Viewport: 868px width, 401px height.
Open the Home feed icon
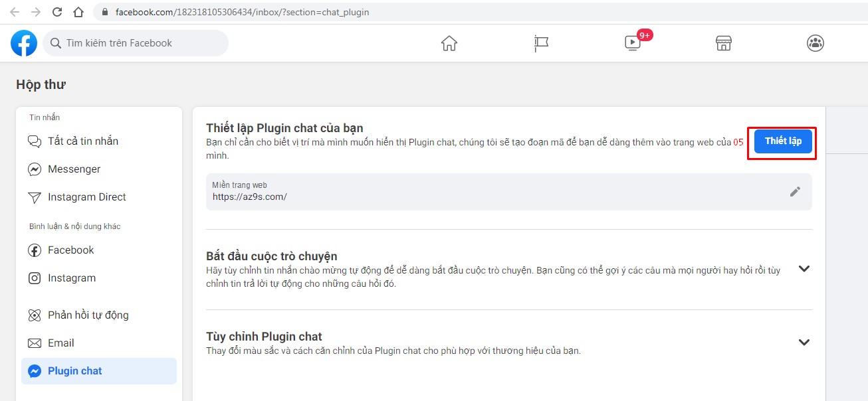pos(449,43)
